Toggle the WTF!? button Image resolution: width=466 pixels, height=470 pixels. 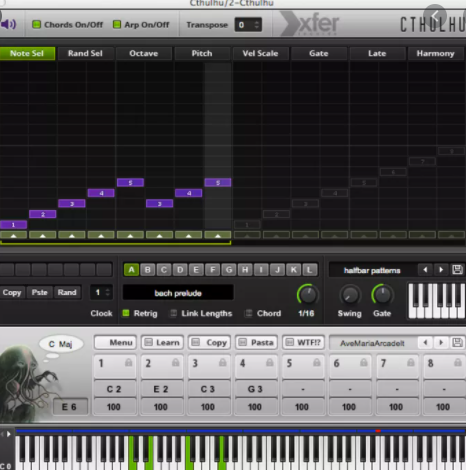pos(304,342)
